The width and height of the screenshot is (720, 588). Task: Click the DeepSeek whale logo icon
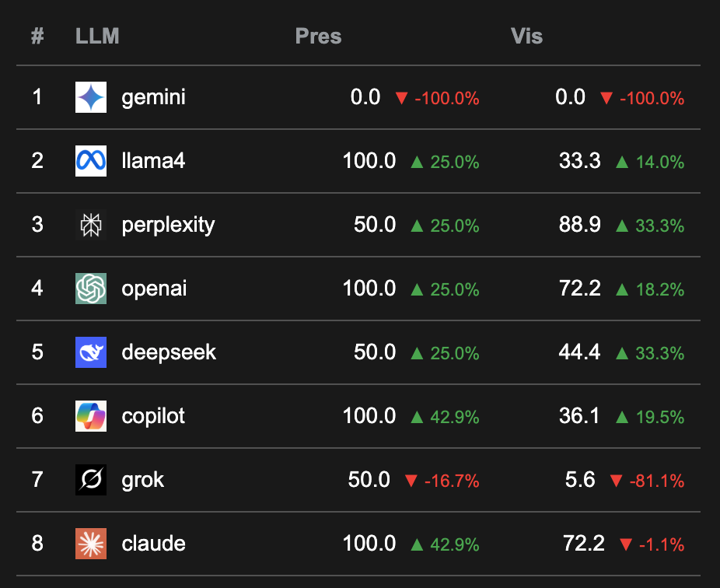[x=91, y=352]
